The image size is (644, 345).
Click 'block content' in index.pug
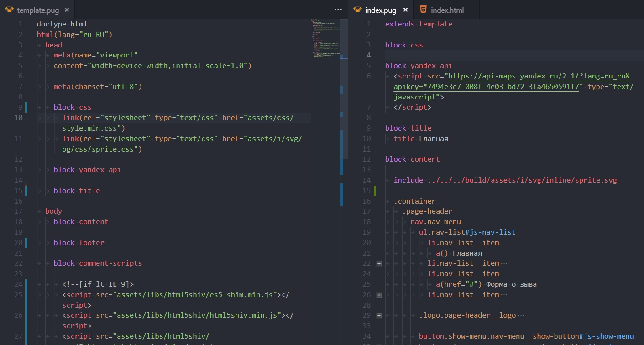pyautogui.click(x=412, y=159)
